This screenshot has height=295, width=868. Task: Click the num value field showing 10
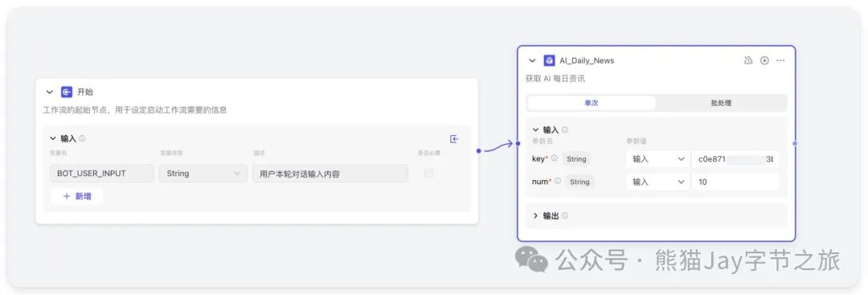[x=735, y=182]
